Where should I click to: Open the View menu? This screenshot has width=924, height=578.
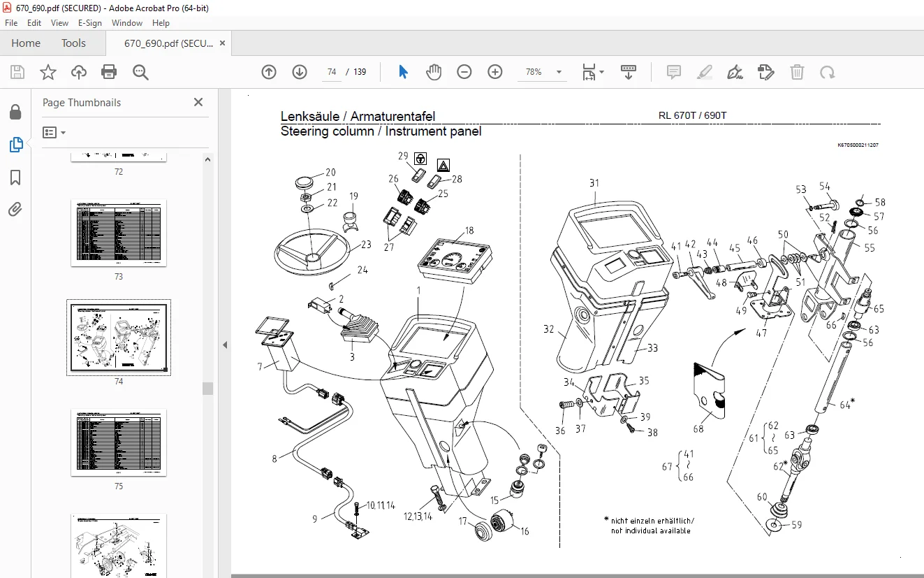59,23
